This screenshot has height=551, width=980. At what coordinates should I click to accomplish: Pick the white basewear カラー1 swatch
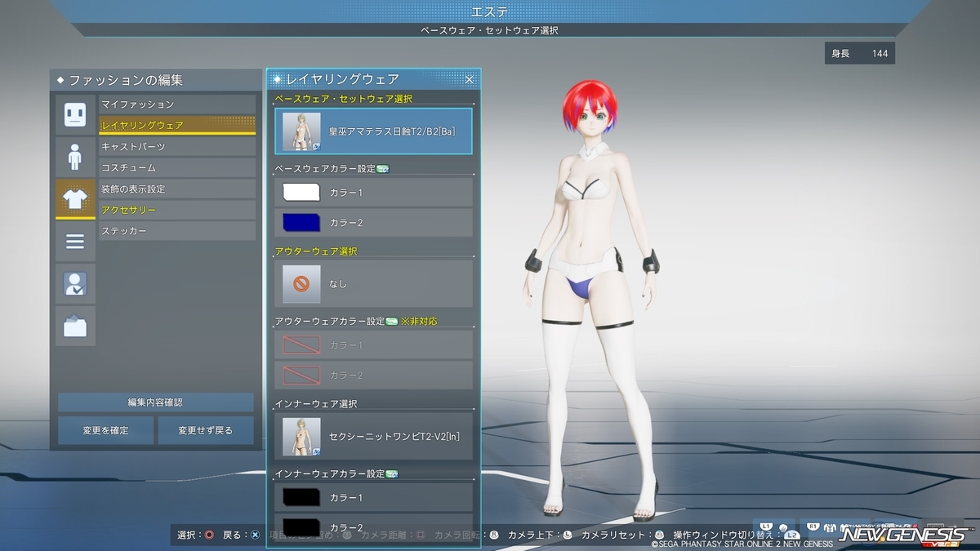pyautogui.click(x=301, y=193)
